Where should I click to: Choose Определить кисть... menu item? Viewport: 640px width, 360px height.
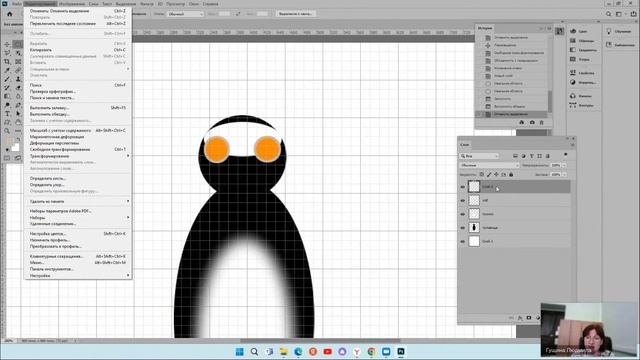(78, 178)
